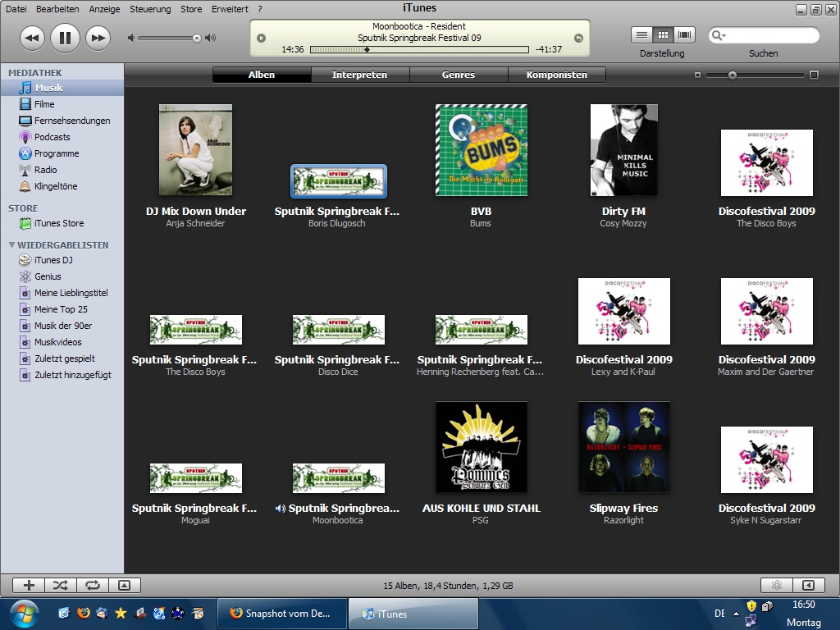The width and height of the screenshot is (840, 630).
Task: Toggle shuffle playback
Action: (61, 585)
